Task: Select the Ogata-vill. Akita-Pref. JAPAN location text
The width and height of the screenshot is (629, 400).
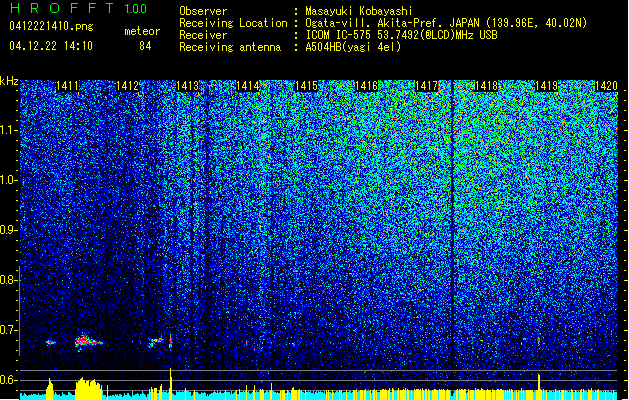Action: pyautogui.click(x=446, y=23)
